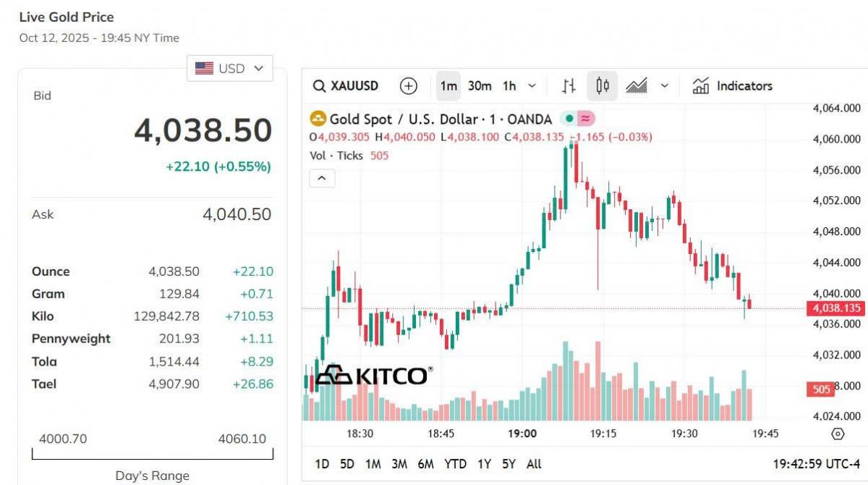Expand the timeframe interval dropdown chevron
This screenshot has width=868, height=485.
pos(531,85)
